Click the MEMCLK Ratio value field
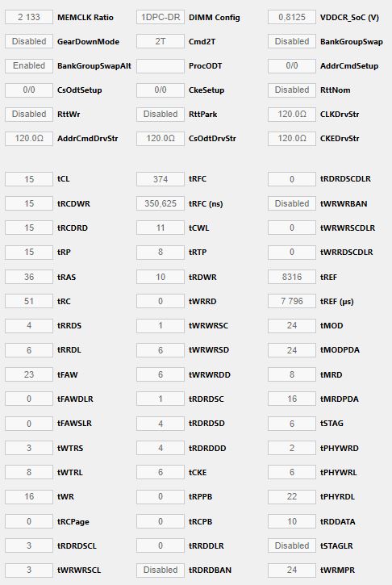Image resolution: width=392 pixels, height=585 pixels. 29,17
